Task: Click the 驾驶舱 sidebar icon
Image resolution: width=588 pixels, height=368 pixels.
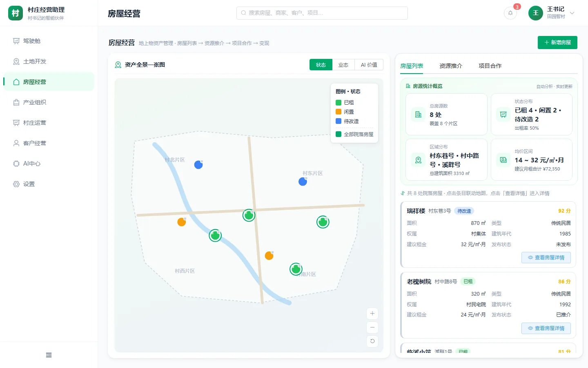Action: (16, 41)
